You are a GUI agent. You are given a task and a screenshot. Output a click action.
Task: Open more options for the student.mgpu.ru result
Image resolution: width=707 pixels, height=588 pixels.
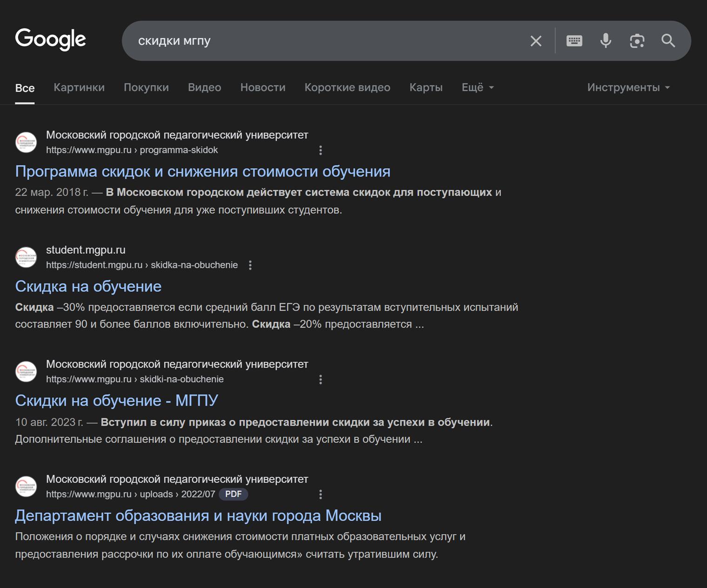[250, 265]
